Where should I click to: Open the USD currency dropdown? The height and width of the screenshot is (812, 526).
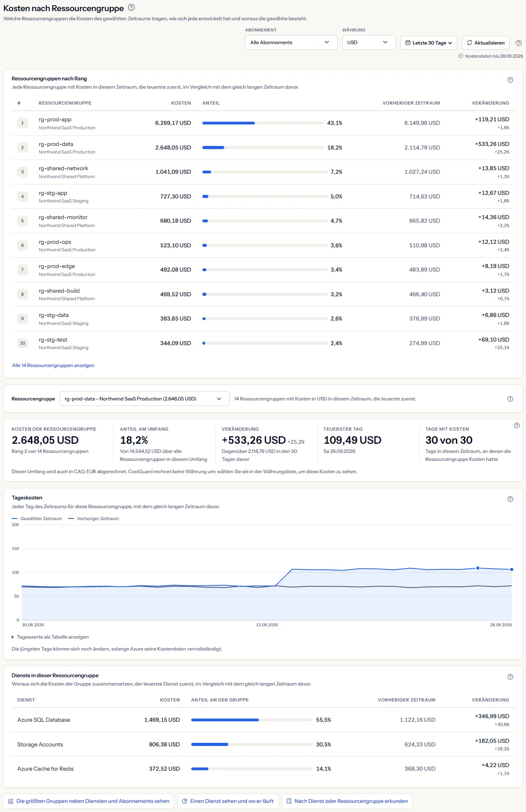[369, 43]
